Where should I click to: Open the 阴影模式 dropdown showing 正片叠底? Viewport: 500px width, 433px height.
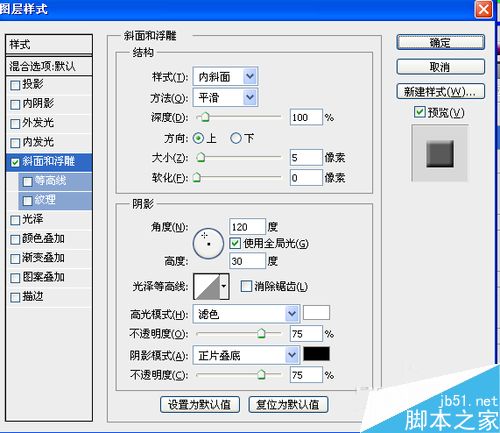[x=246, y=355]
